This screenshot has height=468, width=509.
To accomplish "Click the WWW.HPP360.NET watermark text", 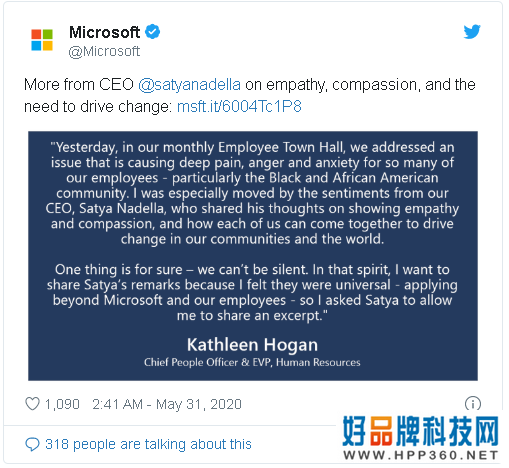I will pos(420,455).
